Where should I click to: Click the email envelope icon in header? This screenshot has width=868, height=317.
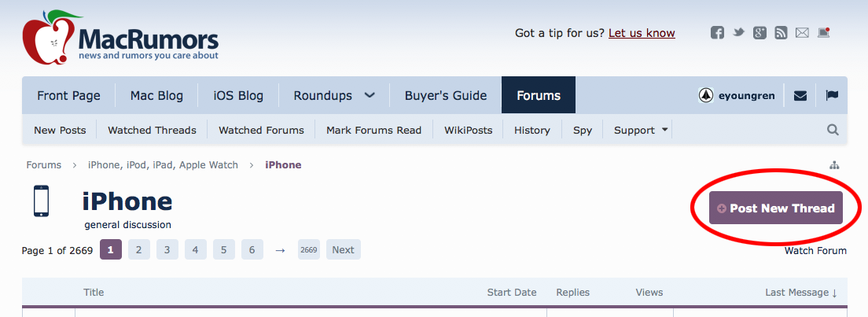802,33
